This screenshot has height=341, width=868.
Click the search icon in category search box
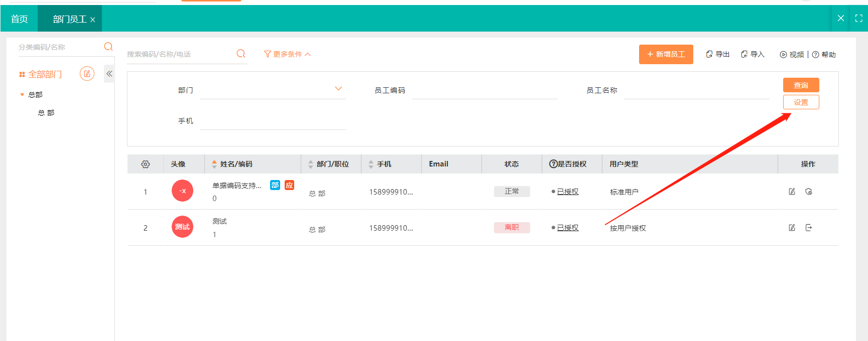click(108, 47)
